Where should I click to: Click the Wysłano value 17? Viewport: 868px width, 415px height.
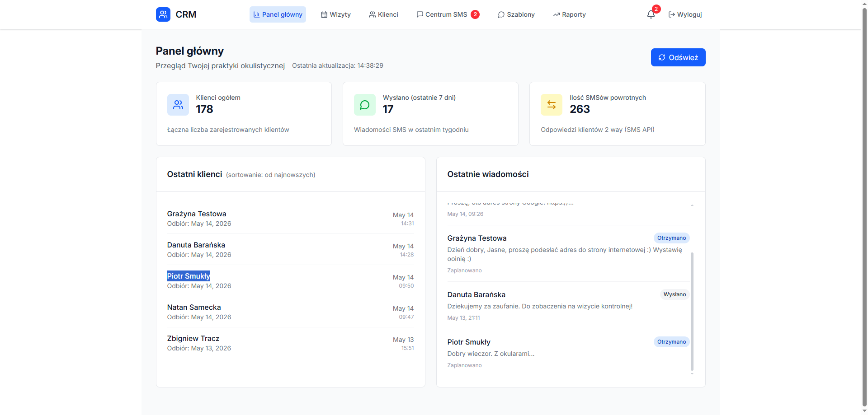(x=388, y=109)
